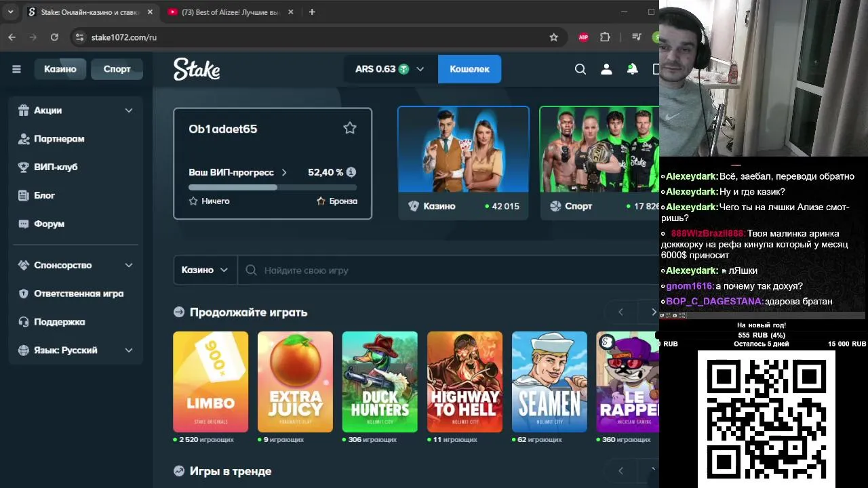The width and height of the screenshot is (868, 488).
Task: Switch to Спорт tab
Action: [x=117, y=69]
